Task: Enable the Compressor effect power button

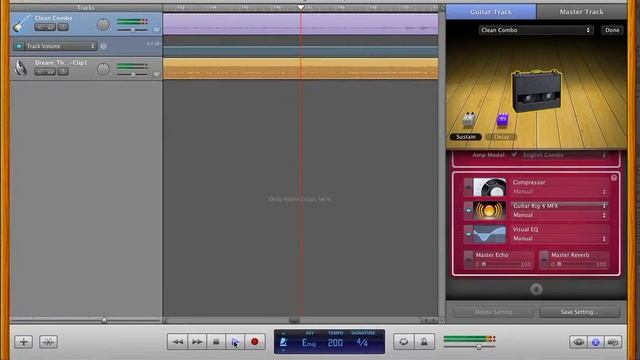Action: pos(469,187)
